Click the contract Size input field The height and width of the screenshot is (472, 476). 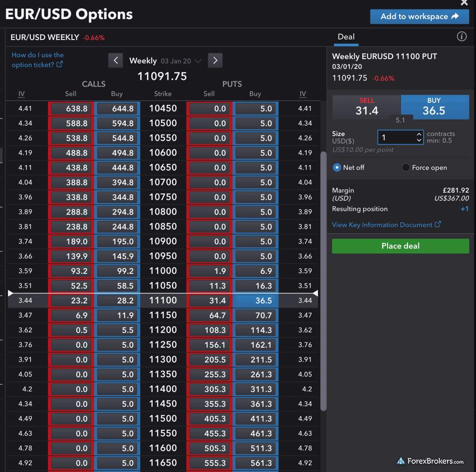[x=396, y=137]
